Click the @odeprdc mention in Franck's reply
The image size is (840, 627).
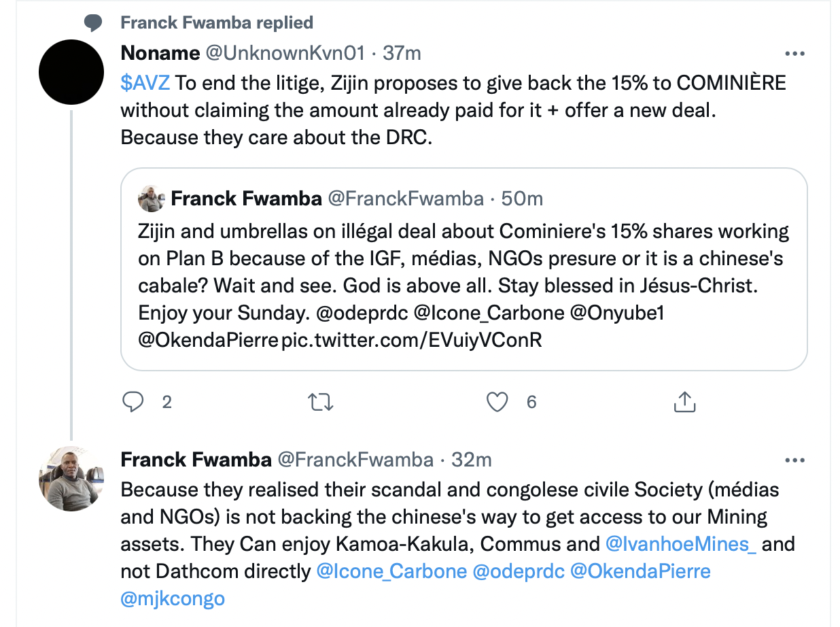(519, 571)
